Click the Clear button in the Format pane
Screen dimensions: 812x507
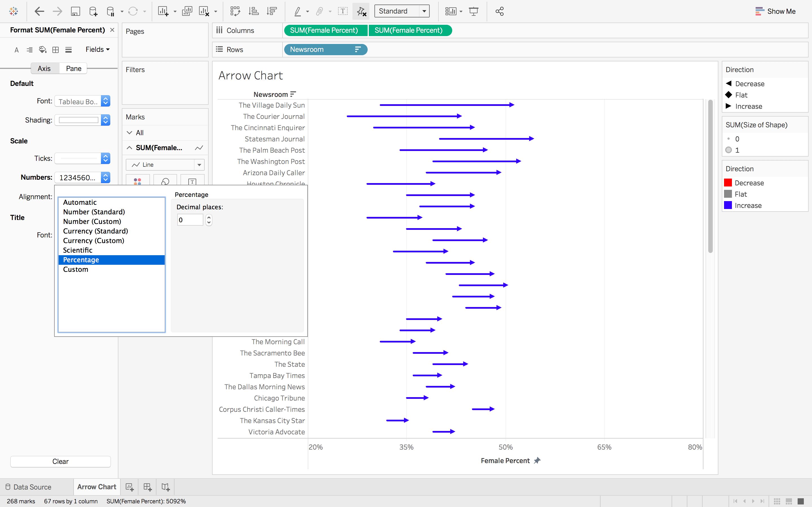click(60, 461)
